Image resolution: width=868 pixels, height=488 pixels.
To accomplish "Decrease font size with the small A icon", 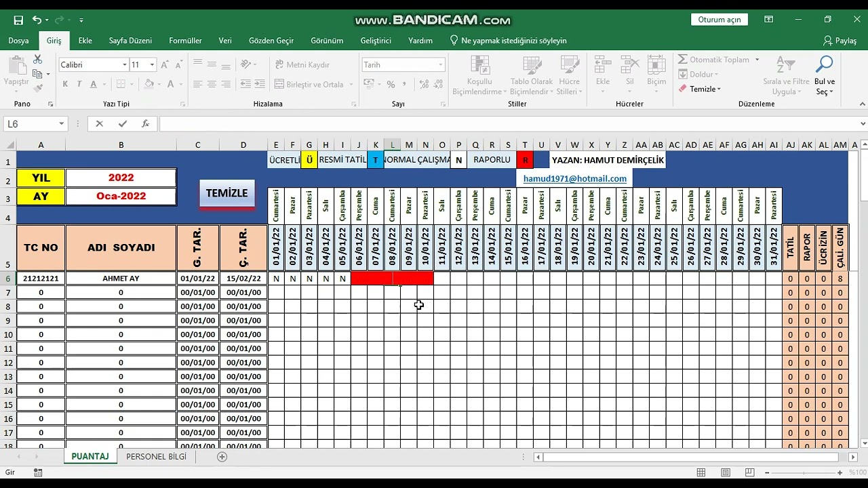I will pyautogui.click(x=179, y=64).
